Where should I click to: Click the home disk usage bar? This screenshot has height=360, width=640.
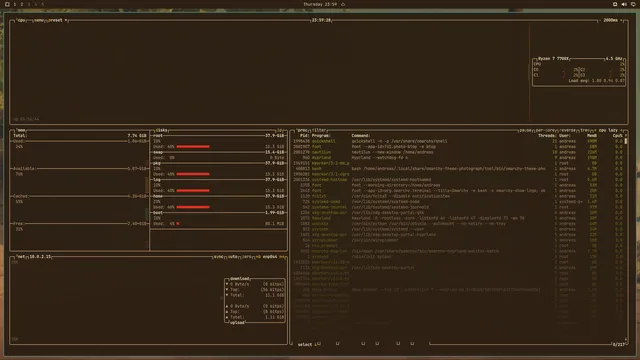[193, 207]
